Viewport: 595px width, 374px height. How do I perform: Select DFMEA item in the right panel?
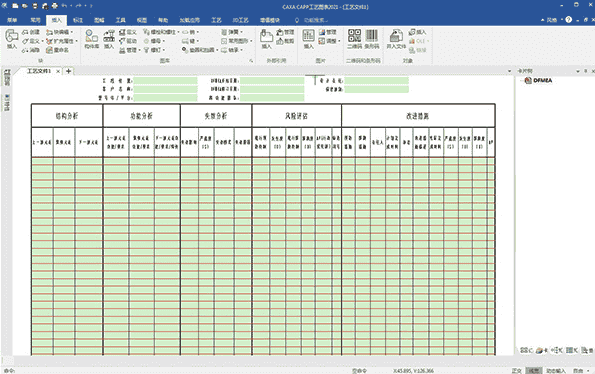(x=538, y=80)
